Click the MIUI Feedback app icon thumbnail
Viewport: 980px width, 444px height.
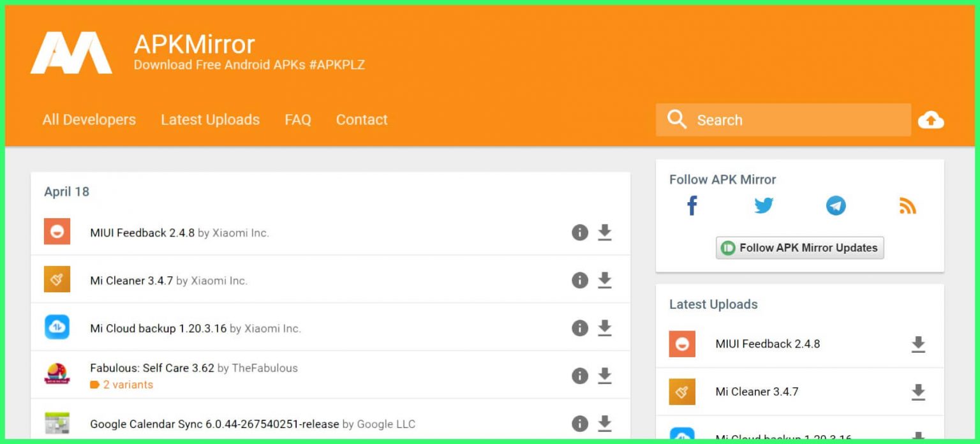(x=57, y=232)
